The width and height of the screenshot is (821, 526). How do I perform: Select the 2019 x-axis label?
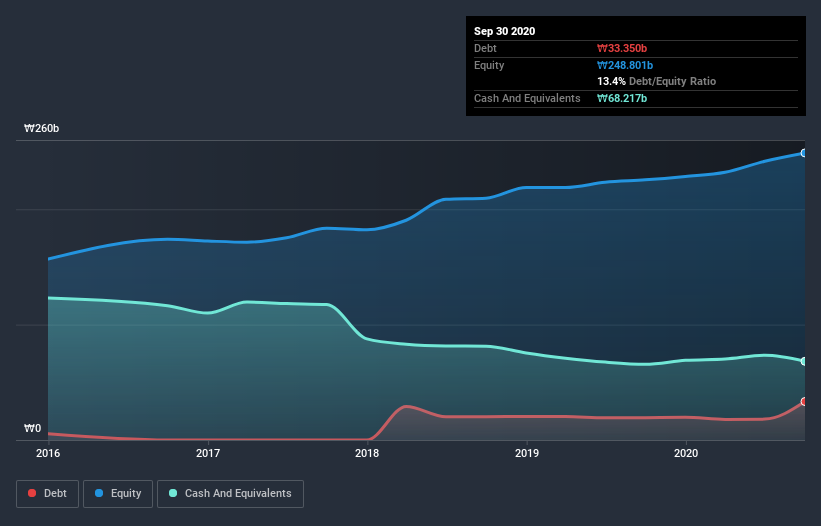[527, 453]
